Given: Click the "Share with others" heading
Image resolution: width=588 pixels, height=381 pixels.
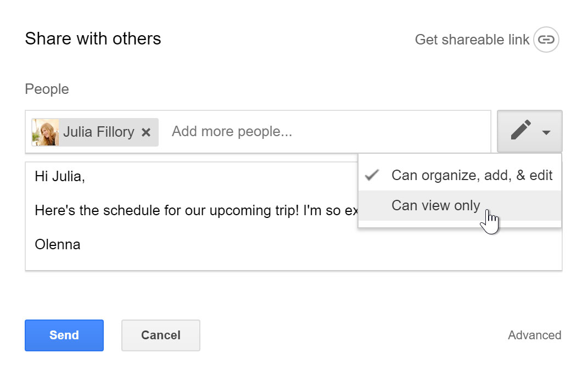Looking at the screenshot, I should [93, 39].
